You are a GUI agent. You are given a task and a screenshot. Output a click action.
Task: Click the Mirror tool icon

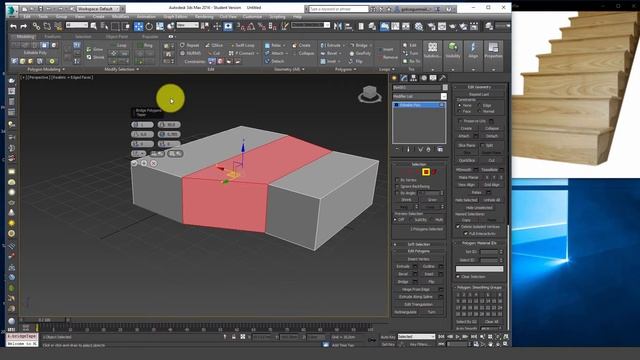tap(338, 27)
